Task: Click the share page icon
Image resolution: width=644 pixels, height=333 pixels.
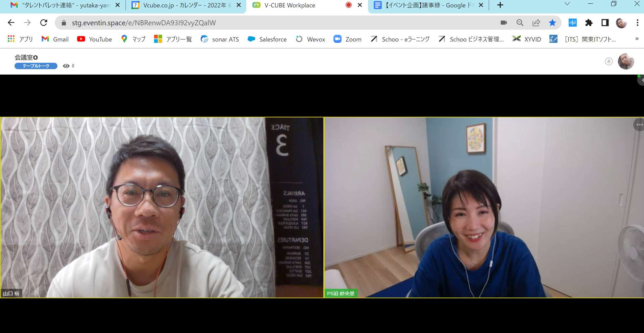Action: pyautogui.click(x=536, y=23)
